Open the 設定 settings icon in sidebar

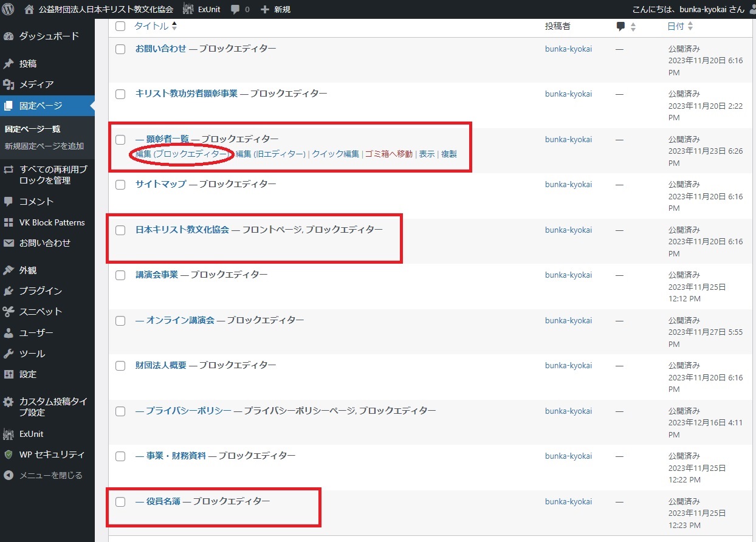click(9, 374)
